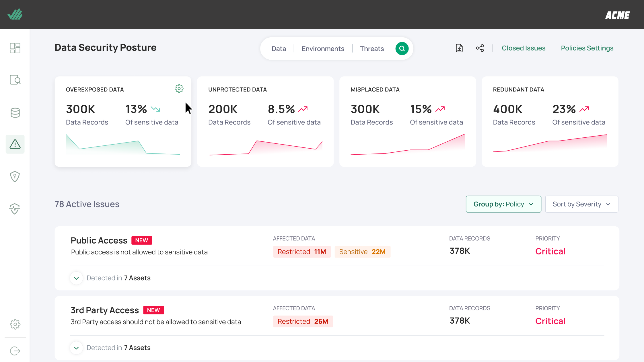Screen dimensions: 644x362
Task: Open the data discovery search icon
Action: (15, 80)
